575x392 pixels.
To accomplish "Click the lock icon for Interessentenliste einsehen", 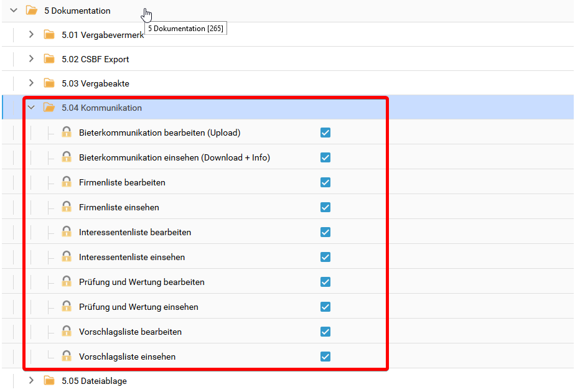I will (67, 257).
